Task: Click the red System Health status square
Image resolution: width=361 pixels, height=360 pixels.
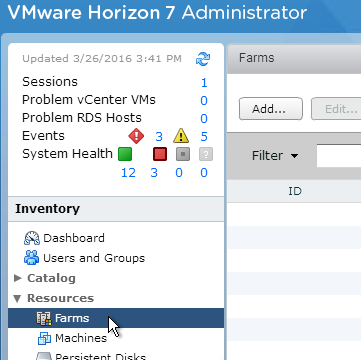Action: (160, 154)
